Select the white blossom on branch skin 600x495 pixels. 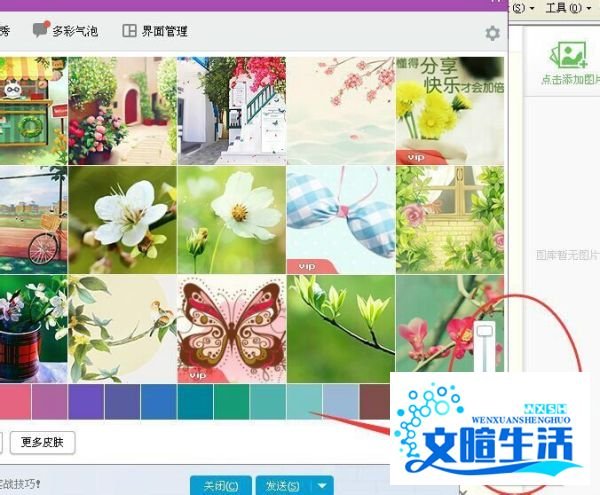click(122, 220)
